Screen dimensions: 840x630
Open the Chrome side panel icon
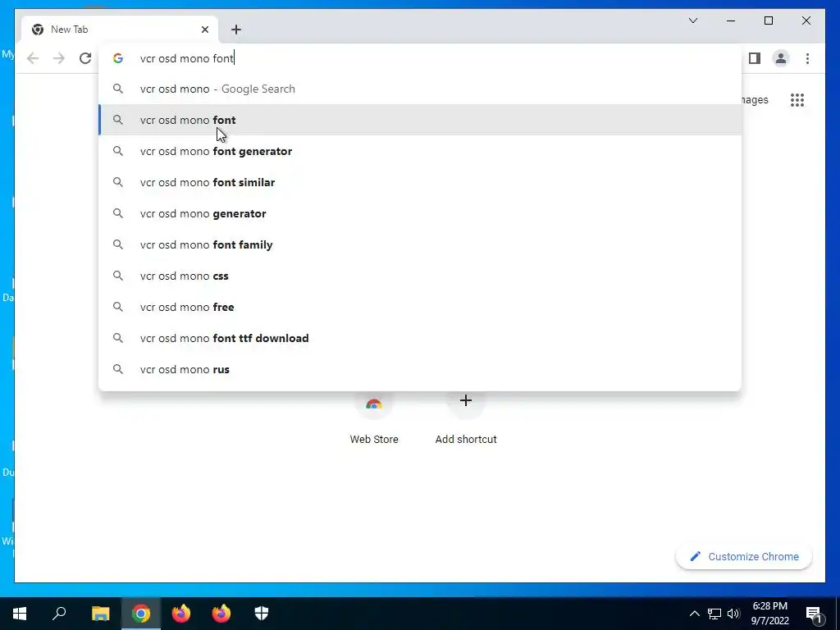click(755, 58)
